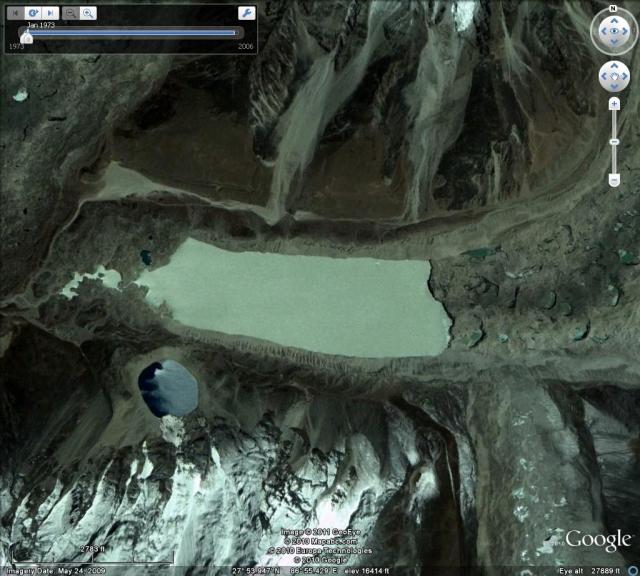Rotate view right with Look joystick
The image size is (640, 576).
coord(626,32)
